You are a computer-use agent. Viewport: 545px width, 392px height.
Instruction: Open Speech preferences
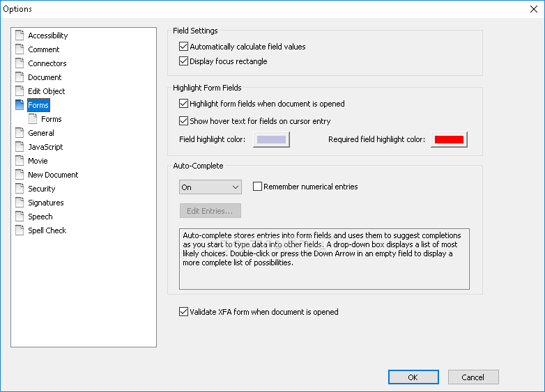[40, 217]
